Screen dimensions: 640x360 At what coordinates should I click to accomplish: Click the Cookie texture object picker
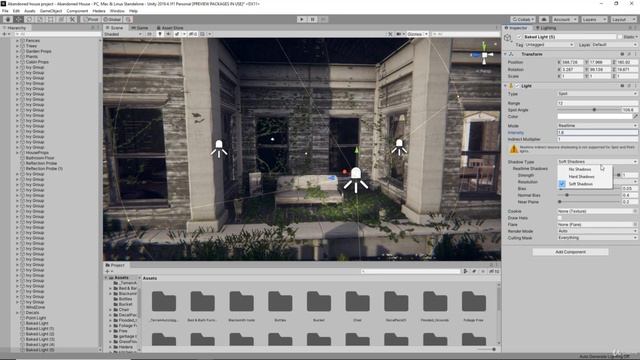pos(635,211)
